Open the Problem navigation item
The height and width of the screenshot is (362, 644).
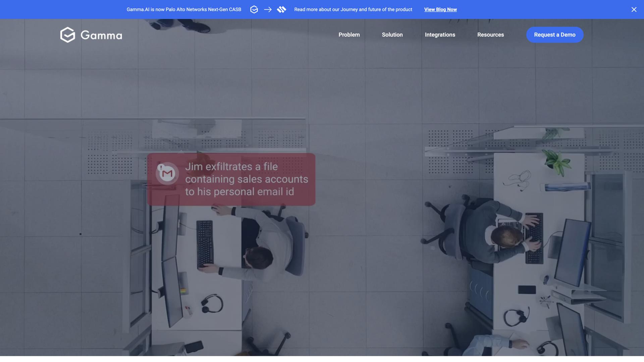(x=349, y=35)
